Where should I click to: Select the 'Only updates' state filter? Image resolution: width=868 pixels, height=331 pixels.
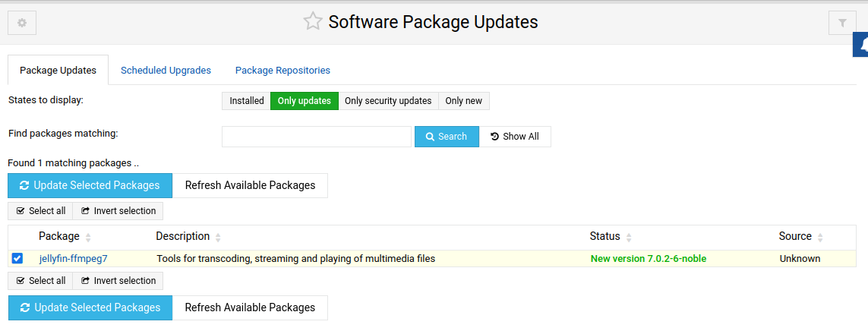tap(304, 101)
